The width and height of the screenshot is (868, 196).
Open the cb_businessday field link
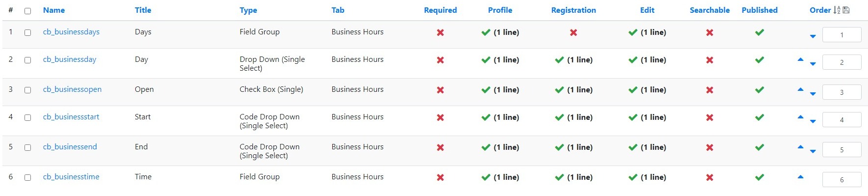[70, 59]
